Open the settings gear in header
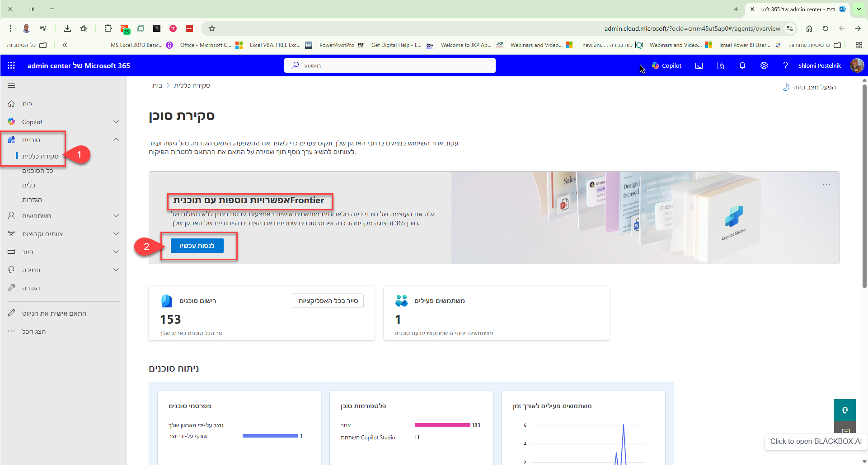Screen dimensions: 868x466 click(764, 65)
